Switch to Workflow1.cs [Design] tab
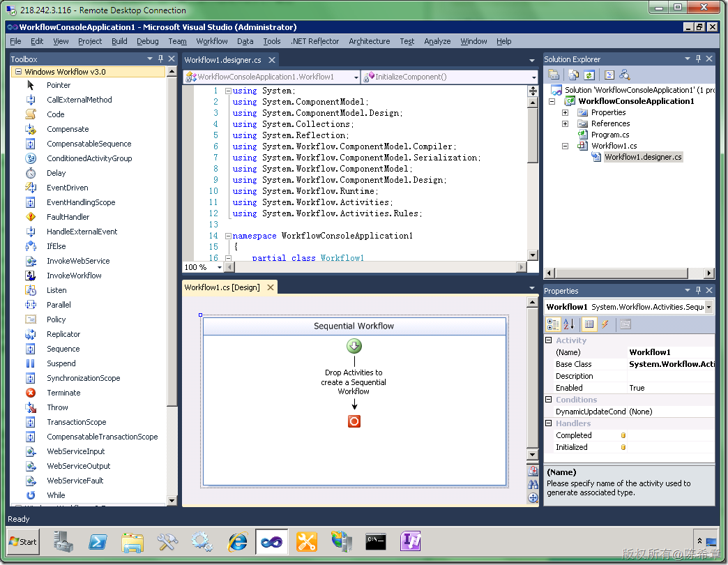The width and height of the screenshot is (728, 565). (222, 287)
